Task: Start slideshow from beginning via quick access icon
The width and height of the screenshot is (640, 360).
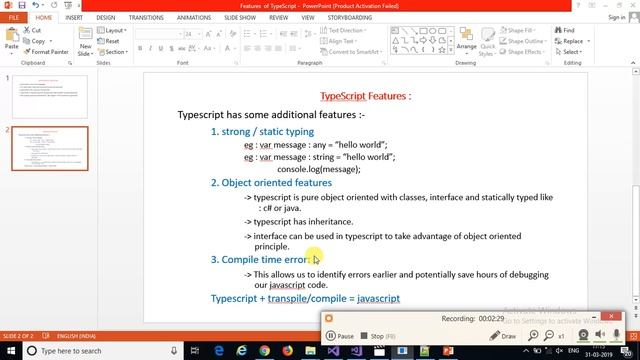Action: tap(68, 5)
